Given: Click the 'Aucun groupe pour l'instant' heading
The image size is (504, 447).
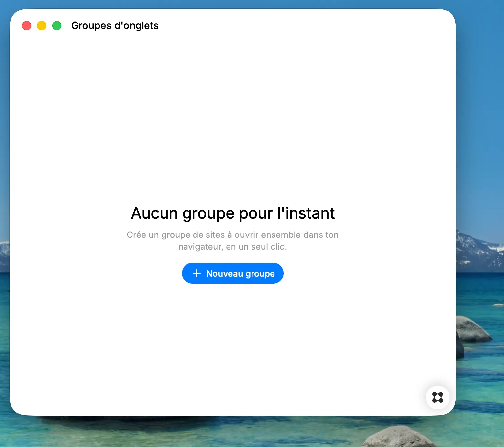Looking at the screenshot, I should point(232,213).
